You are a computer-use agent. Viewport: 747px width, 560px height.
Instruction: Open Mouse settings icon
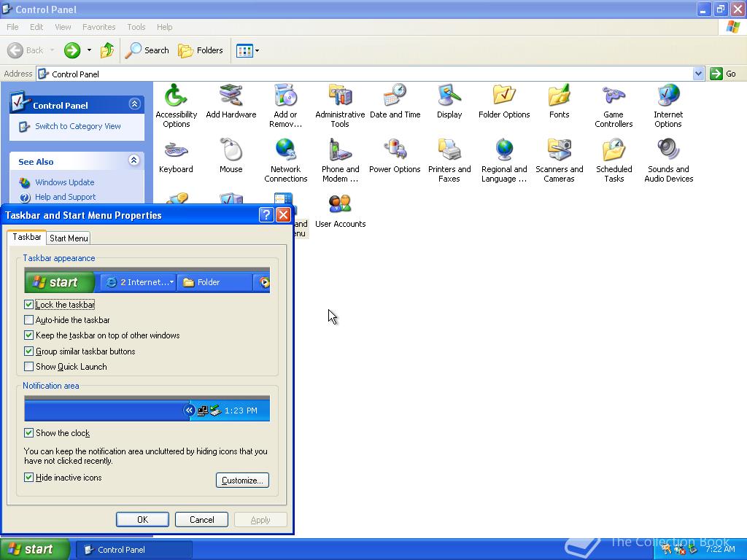click(231, 156)
